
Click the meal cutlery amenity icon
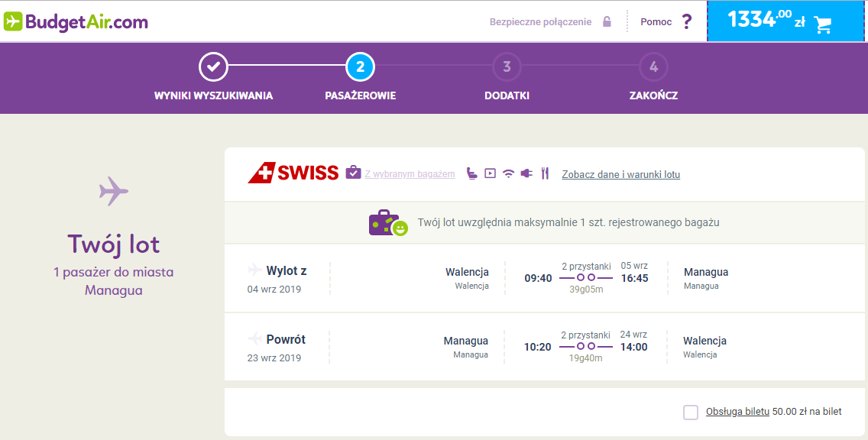[545, 174]
